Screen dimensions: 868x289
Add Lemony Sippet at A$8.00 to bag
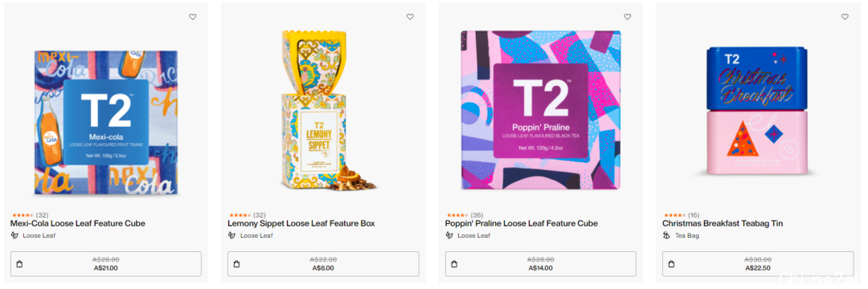pyautogui.click(x=323, y=264)
